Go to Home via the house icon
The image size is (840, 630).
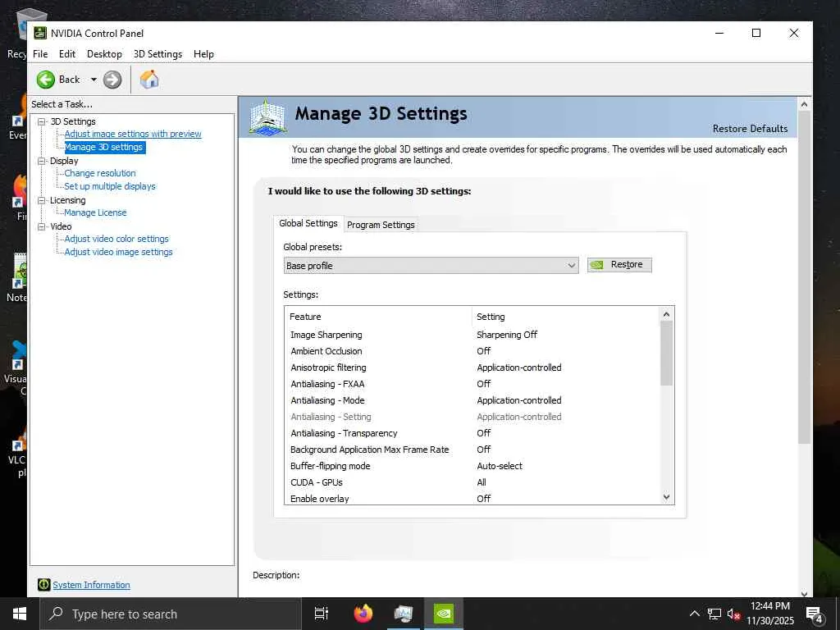click(149, 80)
